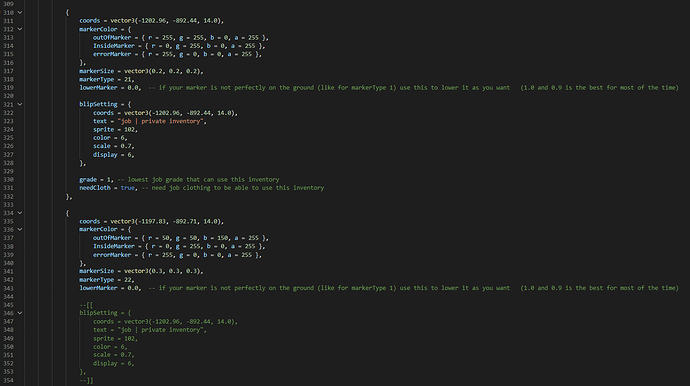Click the lowerMarker comment on line 319

pos(414,88)
